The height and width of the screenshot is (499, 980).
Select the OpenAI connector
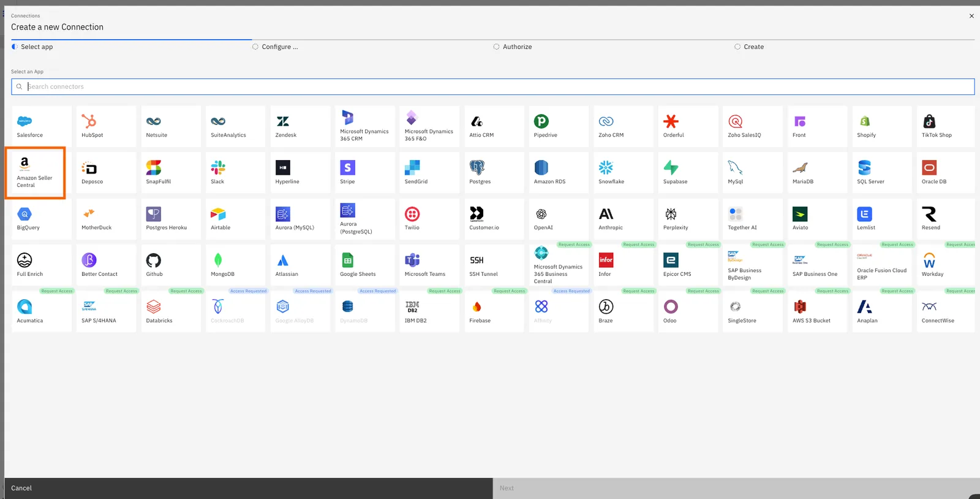[559, 219]
